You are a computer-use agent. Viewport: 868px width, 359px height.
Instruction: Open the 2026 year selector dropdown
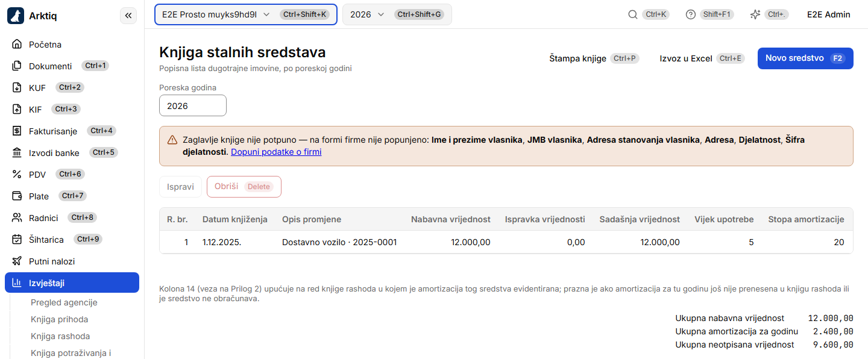click(x=397, y=14)
